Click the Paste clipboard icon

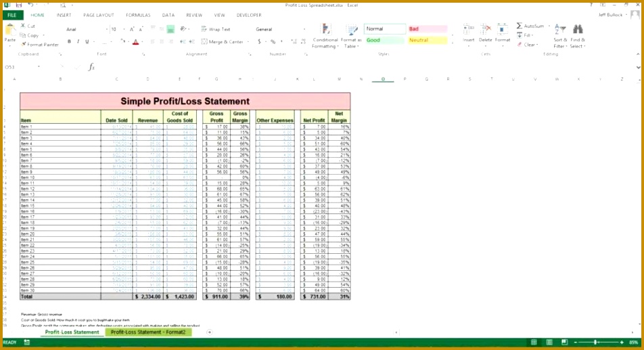tap(10, 30)
